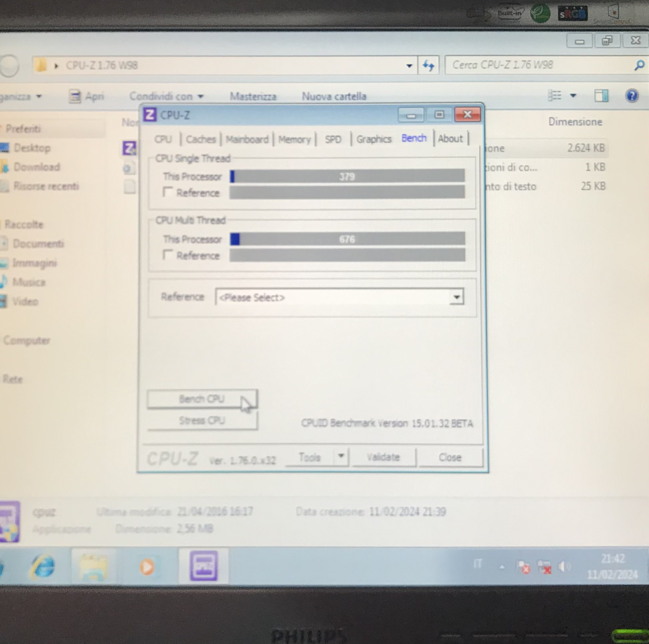Enable the Single Thread Reference checkbox
Screen dimensions: 649x644
point(168,192)
